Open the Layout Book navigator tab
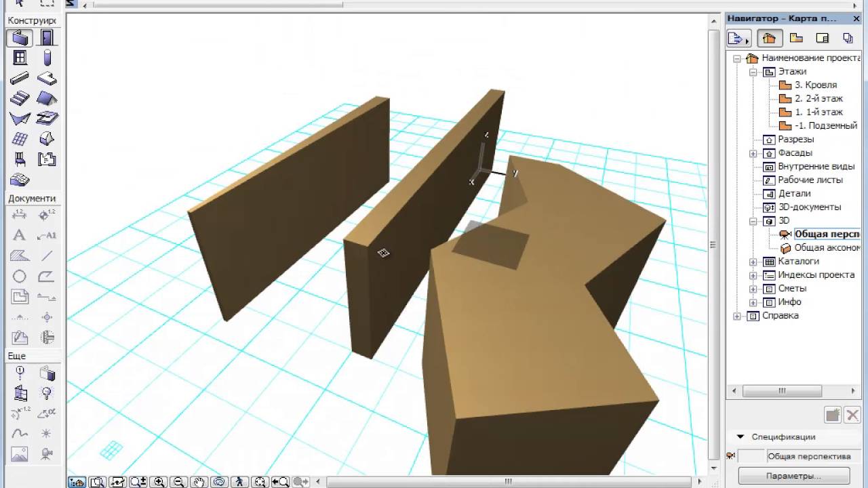Screen dimensions: 868x488 (x=822, y=38)
